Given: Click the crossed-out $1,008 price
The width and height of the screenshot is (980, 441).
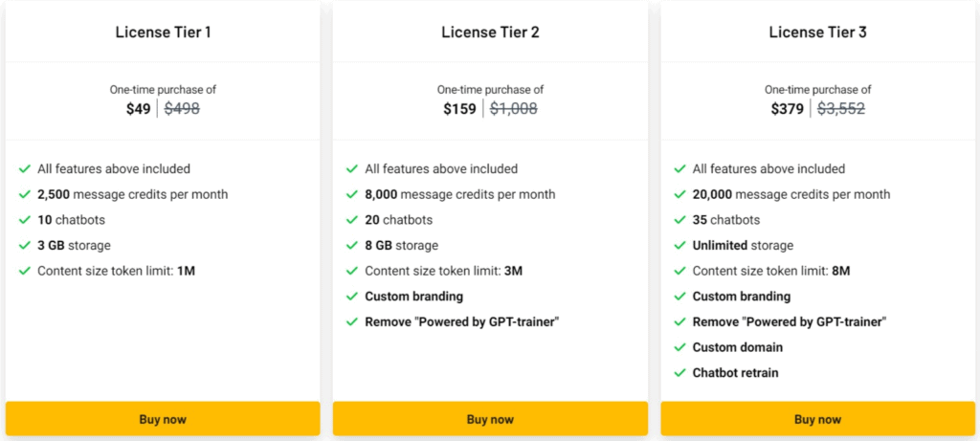Looking at the screenshot, I should 514,109.
